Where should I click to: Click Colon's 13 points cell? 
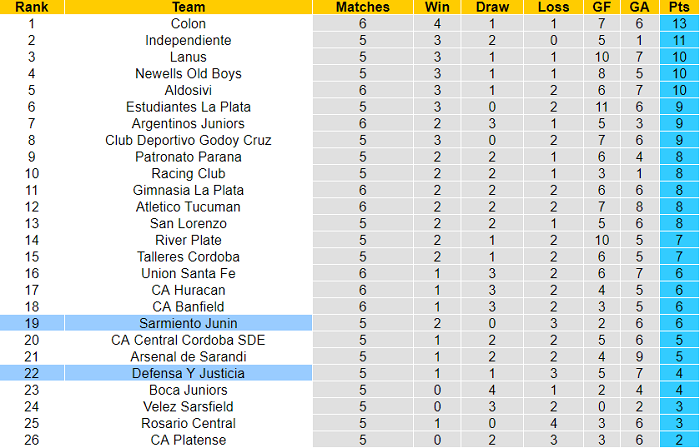pos(679,23)
